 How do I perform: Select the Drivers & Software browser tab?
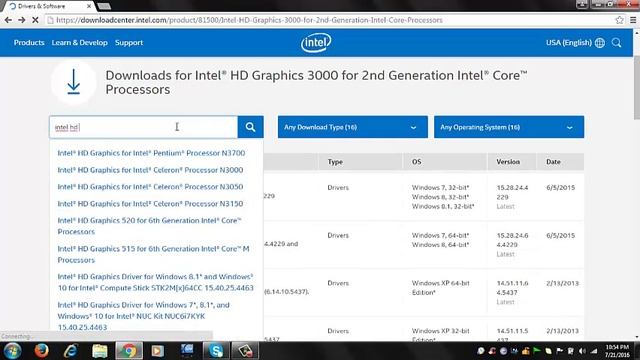click(x=48, y=6)
